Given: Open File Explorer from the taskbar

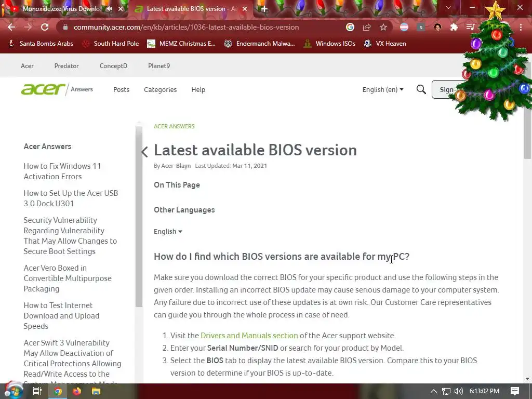Looking at the screenshot, I should click(96, 391).
